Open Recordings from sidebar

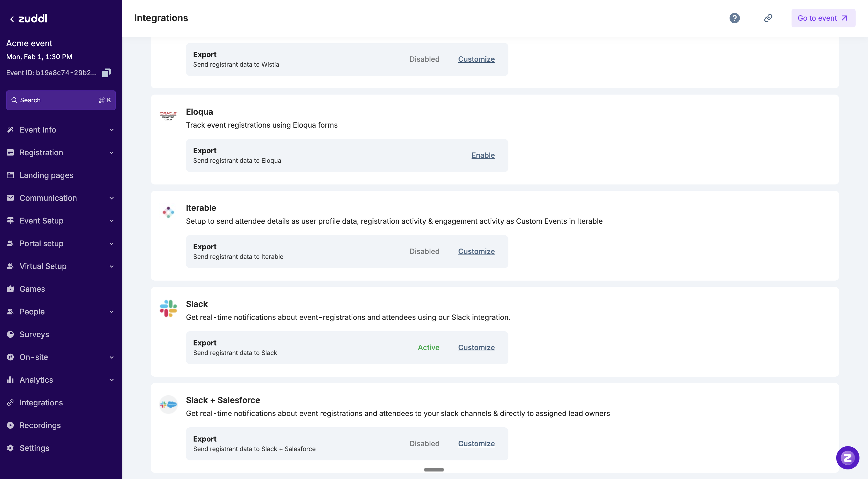click(x=40, y=426)
